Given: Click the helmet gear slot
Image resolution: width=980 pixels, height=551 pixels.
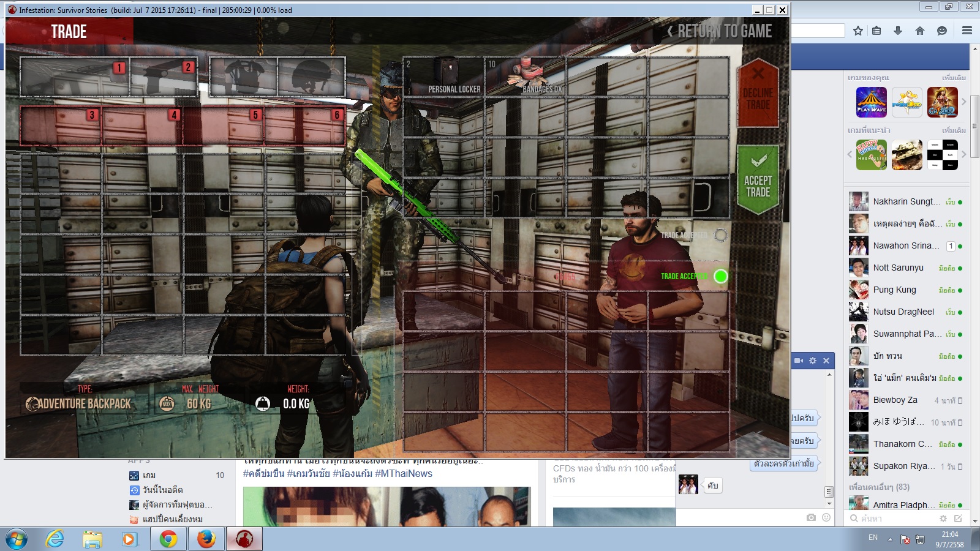Looking at the screenshot, I should pyautogui.click(x=311, y=77).
